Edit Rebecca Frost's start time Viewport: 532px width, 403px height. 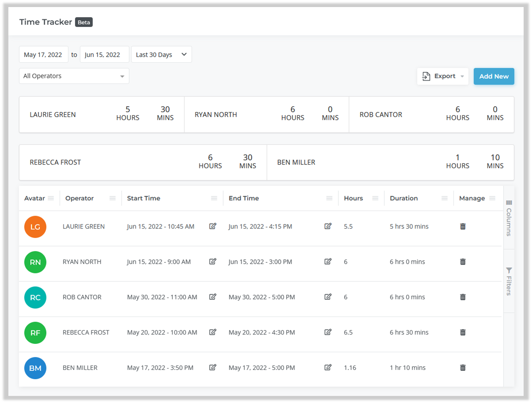(213, 332)
